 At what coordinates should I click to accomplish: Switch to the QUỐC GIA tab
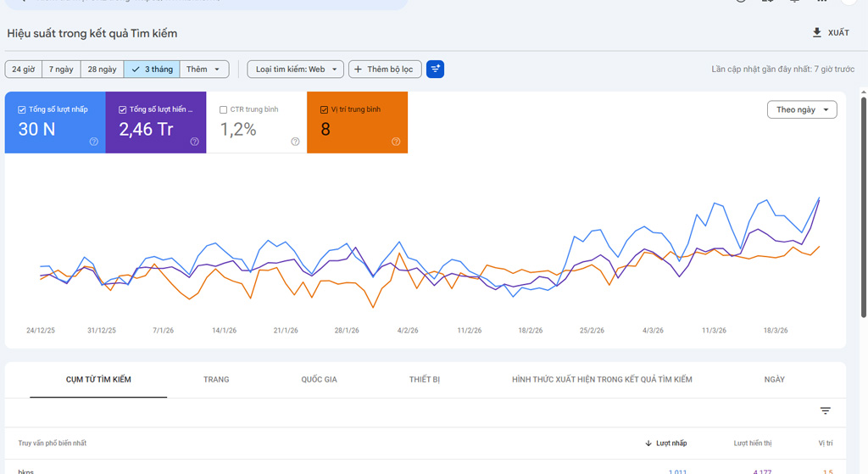click(319, 379)
